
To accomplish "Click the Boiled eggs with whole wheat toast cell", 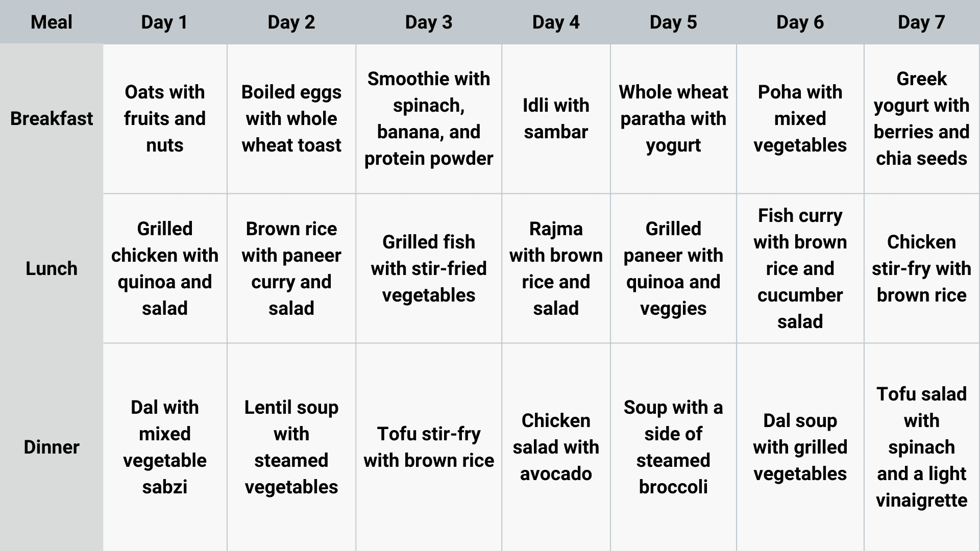I will [291, 118].
